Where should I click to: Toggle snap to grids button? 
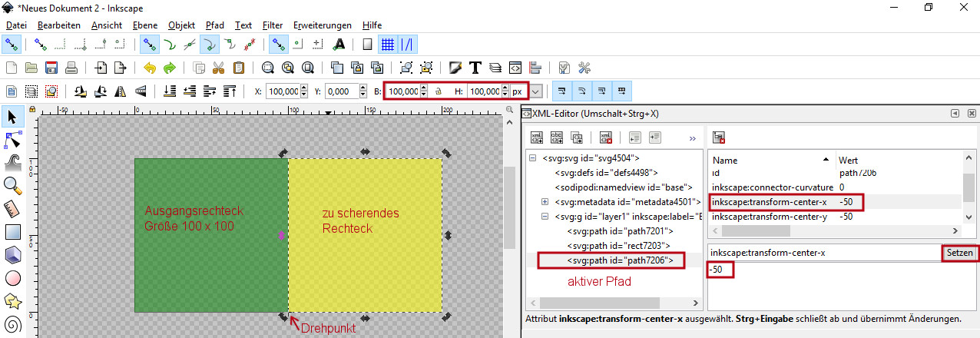point(389,44)
